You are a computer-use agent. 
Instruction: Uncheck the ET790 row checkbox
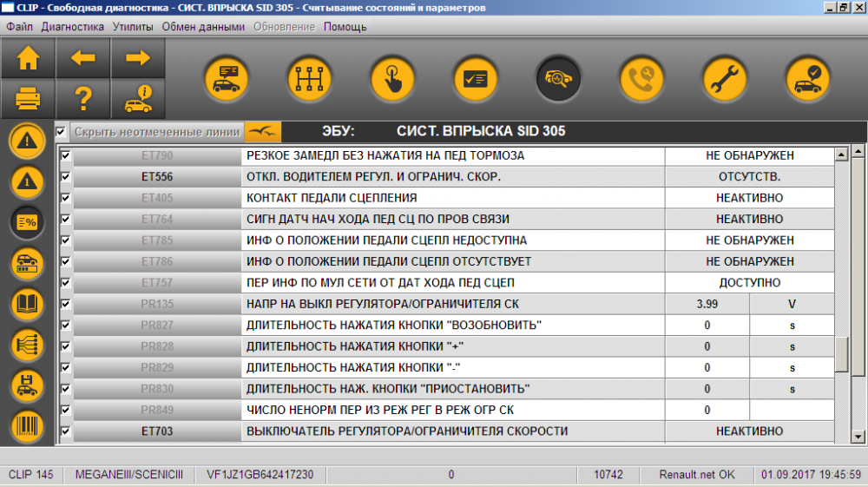65,155
